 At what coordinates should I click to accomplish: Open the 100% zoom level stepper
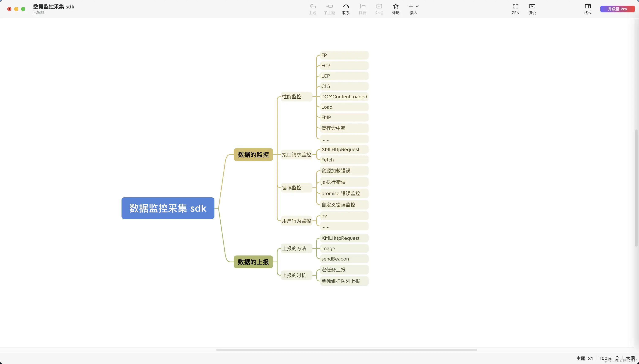617,358
